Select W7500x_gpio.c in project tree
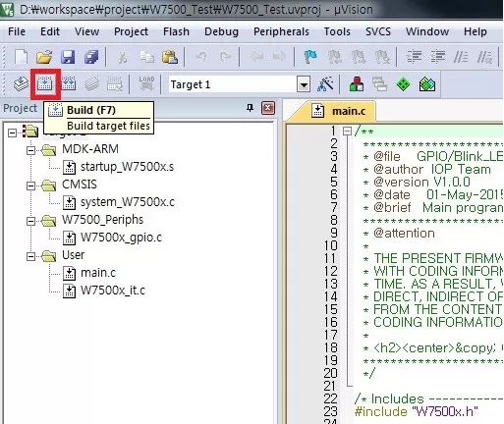 pyautogui.click(x=121, y=238)
